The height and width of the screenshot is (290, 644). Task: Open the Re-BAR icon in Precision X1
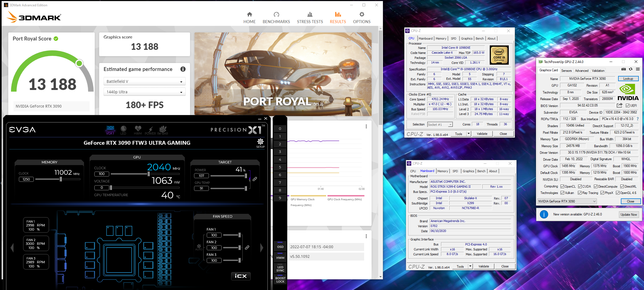163,130
